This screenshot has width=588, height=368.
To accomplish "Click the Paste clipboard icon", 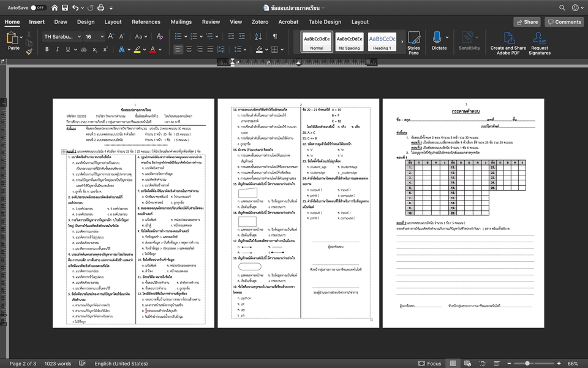I will 12,38.
